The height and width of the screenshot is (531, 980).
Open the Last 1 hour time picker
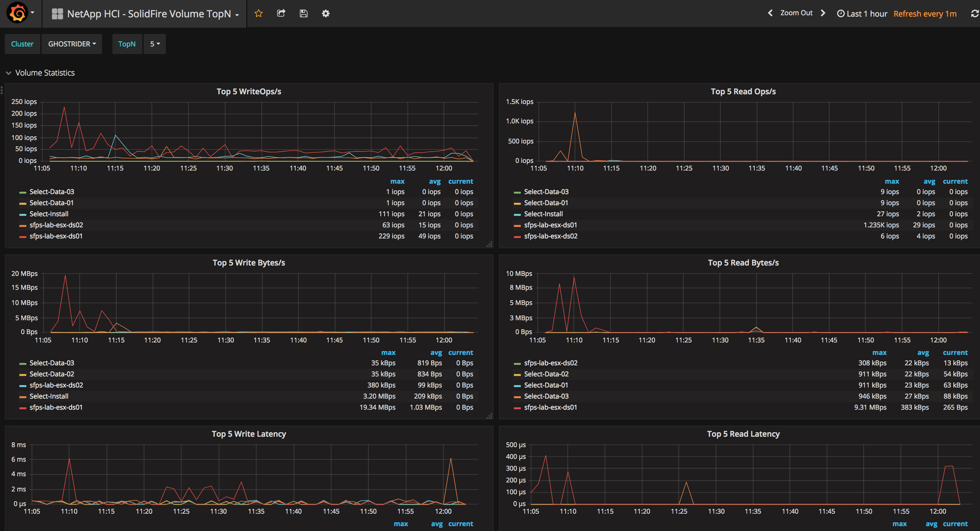click(862, 14)
